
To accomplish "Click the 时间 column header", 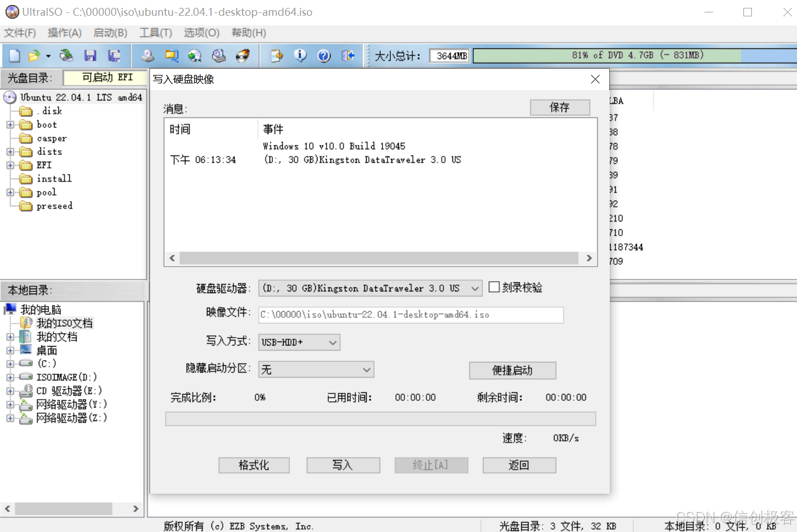I will coord(180,129).
